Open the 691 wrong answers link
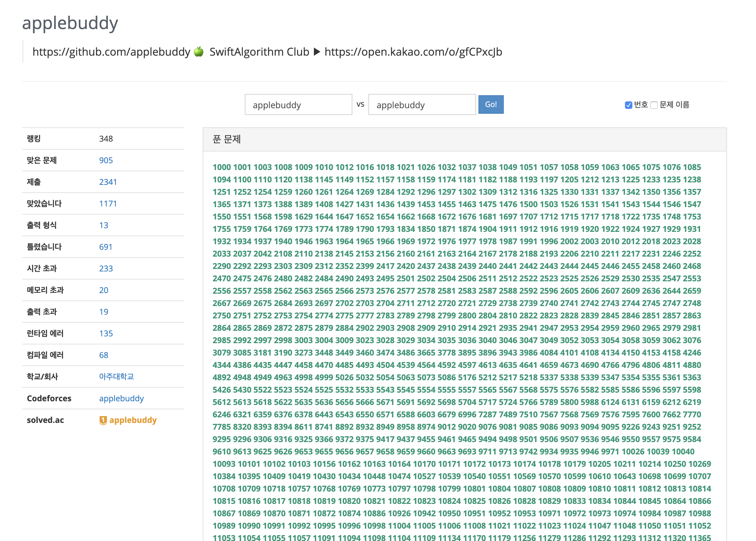The width and height of the screenshot is (756, 541). (x=106, y=247)
